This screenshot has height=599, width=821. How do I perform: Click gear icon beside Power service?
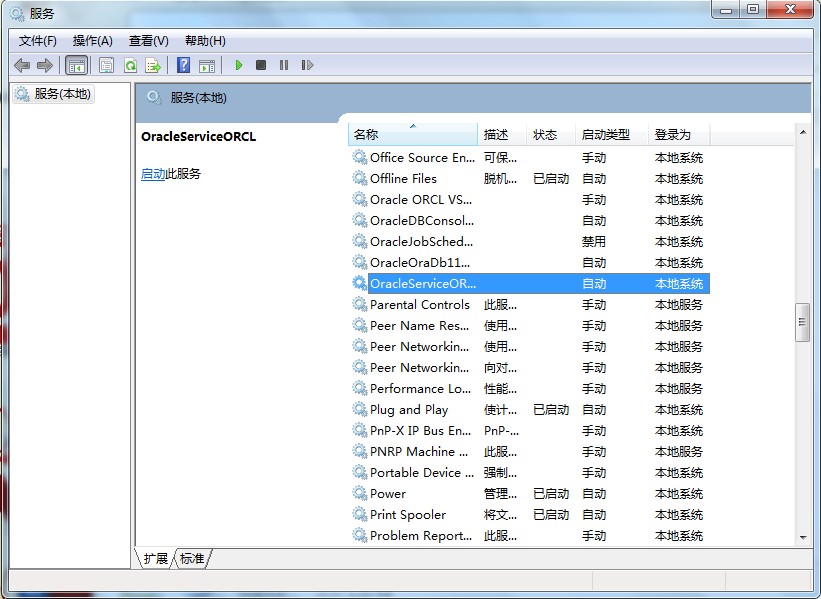(360, 493)
